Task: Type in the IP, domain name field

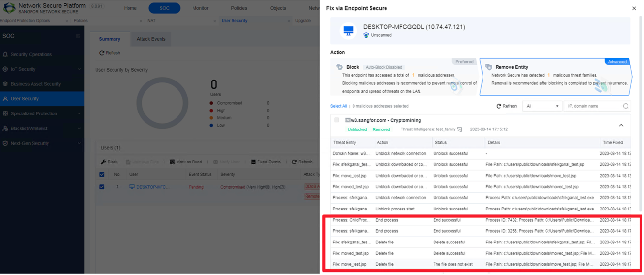Action: (594, 106)
